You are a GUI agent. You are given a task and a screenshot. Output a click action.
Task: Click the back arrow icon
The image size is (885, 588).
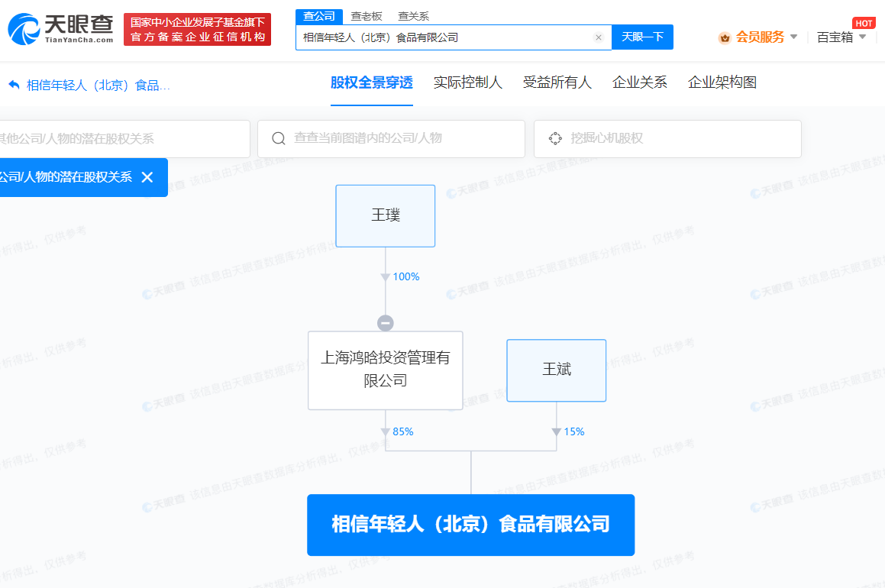[x=14, y=85]
